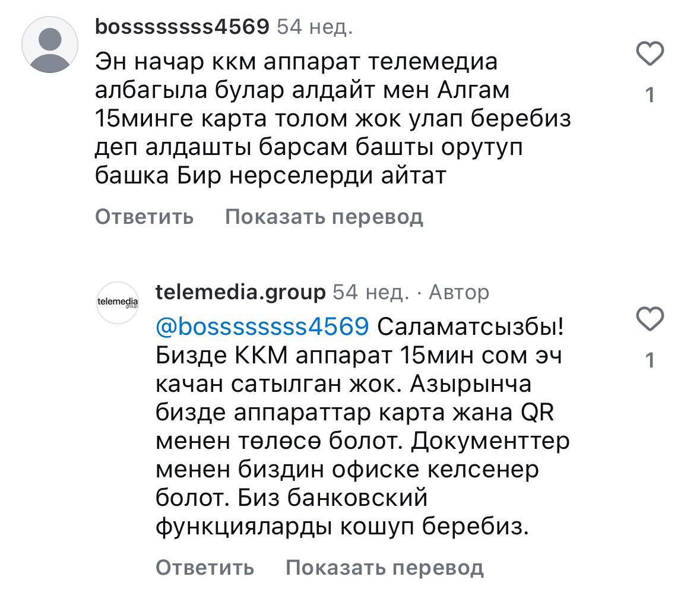Click the 54 нед. timestamp beside telemedia.group
This screenshot has width=700, height=608.
coord(371,292)
